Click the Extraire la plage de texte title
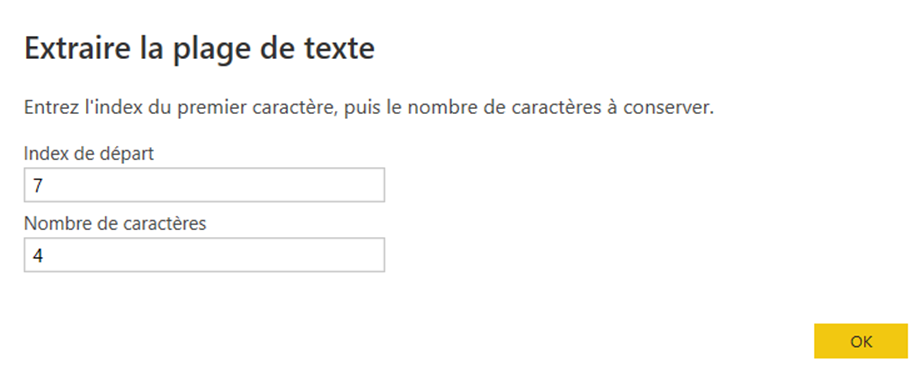Viewport: 918px width, 371px height. (199, 50)
